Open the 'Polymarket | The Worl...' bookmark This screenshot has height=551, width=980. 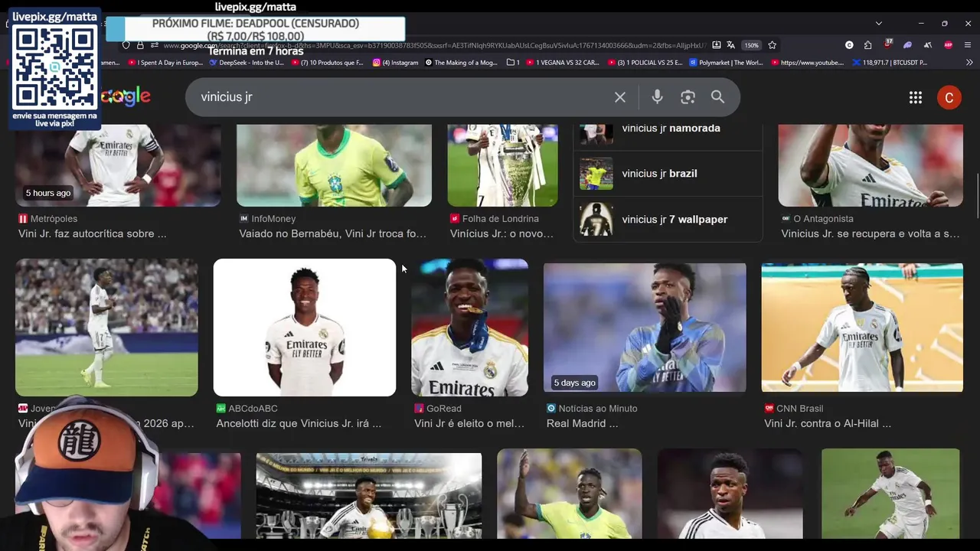726,63
